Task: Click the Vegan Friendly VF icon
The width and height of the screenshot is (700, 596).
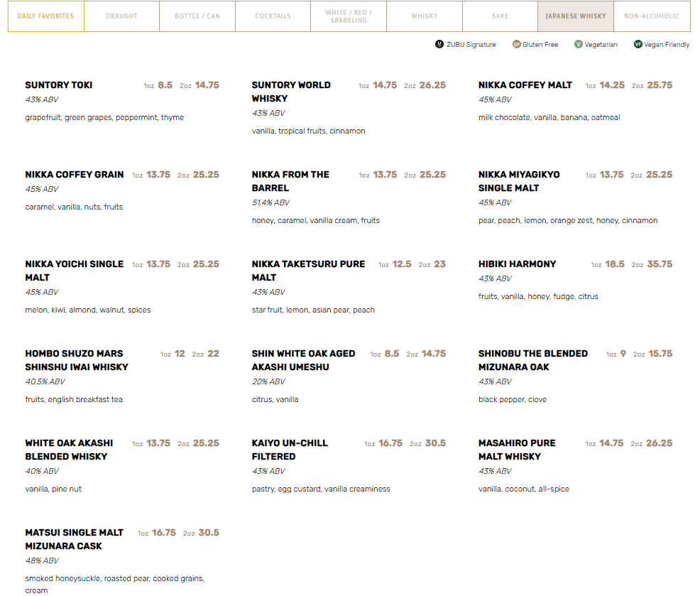Action: [638, 44]
